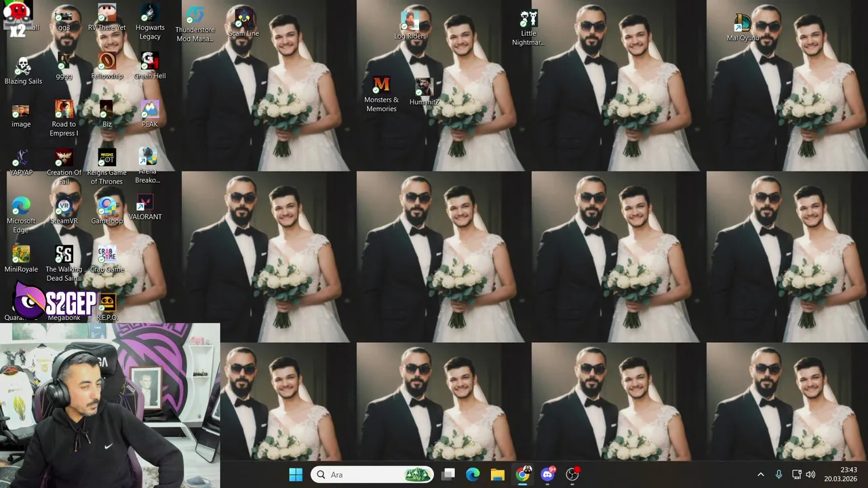Select the Log Riders desktop icon
868x488 pixels.
point(410,26)
